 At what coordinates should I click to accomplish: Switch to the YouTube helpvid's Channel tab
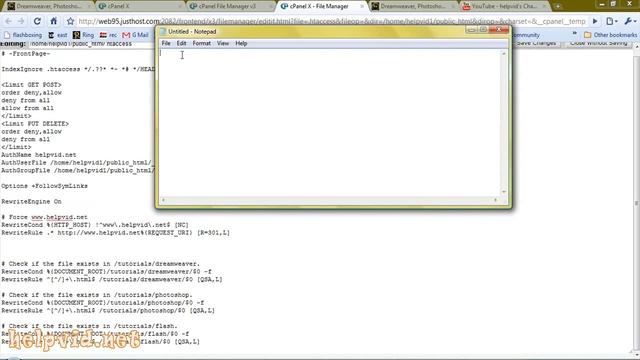(x=504, y=6)
